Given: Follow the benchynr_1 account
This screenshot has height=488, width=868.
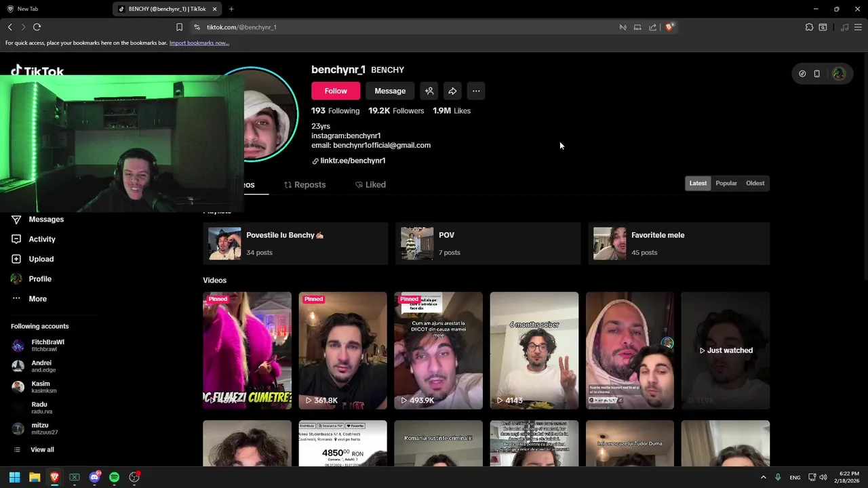Looking at the screenshot, I should pyautogui.click(x=336, y=91).
